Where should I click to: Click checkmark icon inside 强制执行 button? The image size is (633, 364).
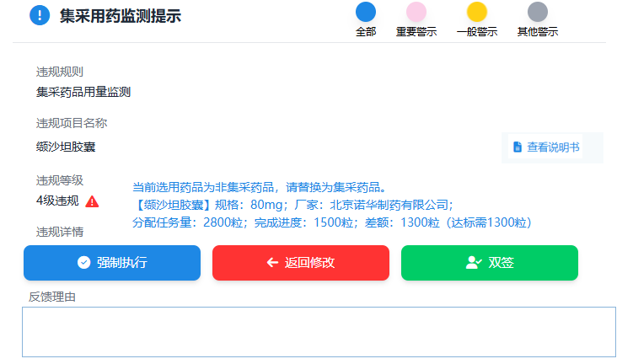[83, 263]
